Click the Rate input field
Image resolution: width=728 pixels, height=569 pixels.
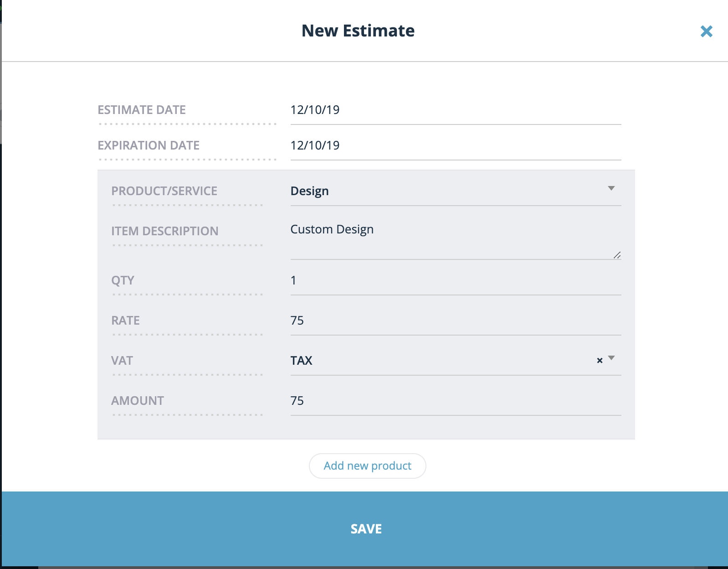pyautogui.click(x=456, y=321)
